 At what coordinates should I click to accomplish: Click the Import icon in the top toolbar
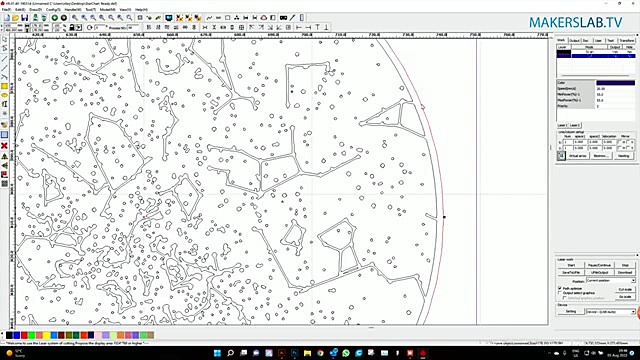[x=36, y=18]
